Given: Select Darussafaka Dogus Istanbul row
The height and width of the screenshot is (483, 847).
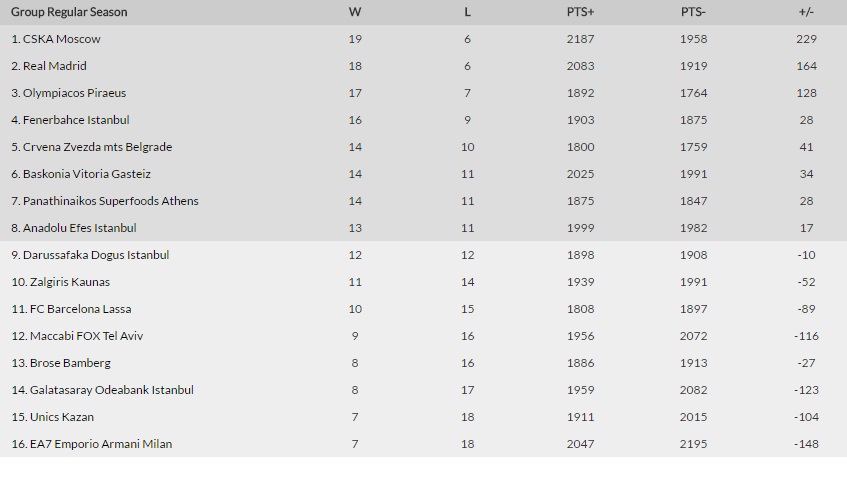Looking at the screenshot, I should [x=96, y=255].
